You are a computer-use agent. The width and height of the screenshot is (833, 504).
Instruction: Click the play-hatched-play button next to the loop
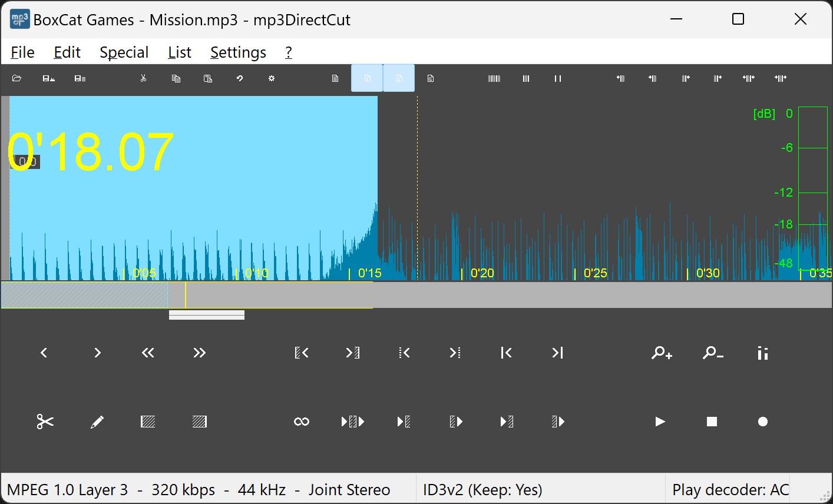pyautogui.click(x=353, y=422)
